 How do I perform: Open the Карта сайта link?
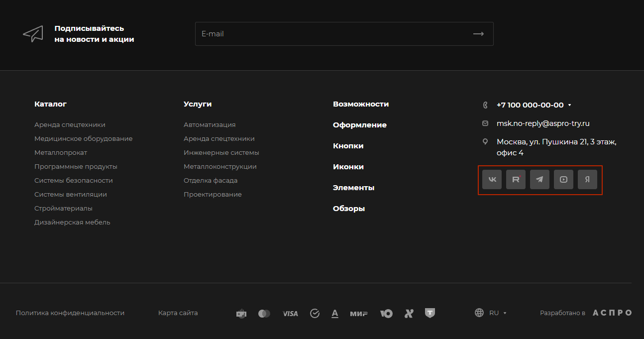178,313
